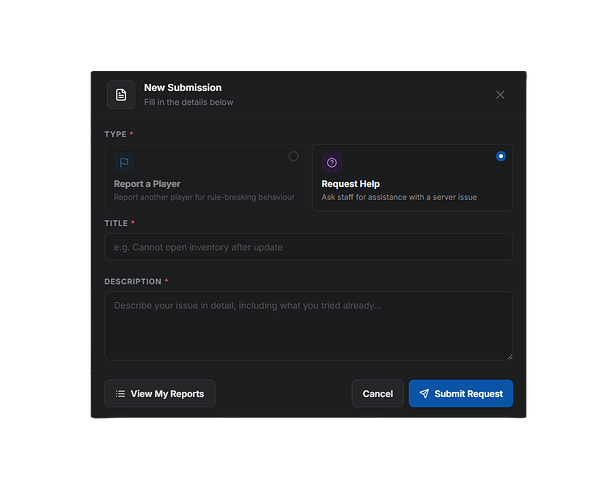Click "Report another player for rule-breaking behaviour" text
The width and height of the screenshot is (607, 500).
204,197
